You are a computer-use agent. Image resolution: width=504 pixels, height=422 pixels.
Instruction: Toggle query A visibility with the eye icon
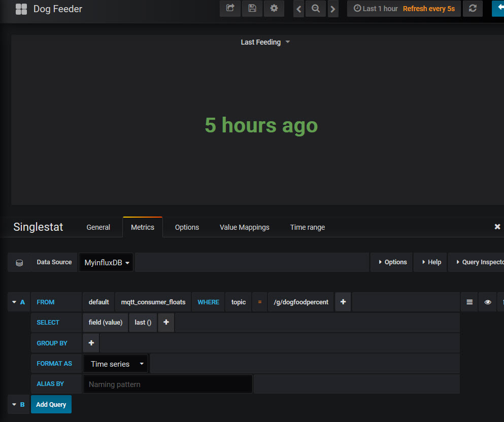pyautogui.click(x=487, y=301)
